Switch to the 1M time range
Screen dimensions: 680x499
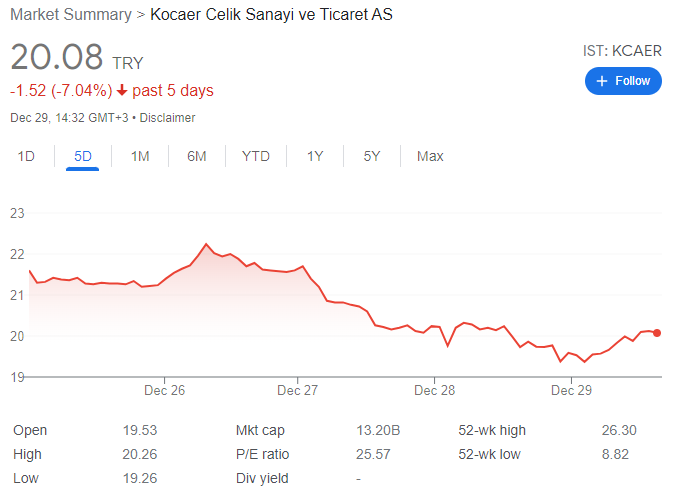pyautogui.click(x=140, y=156)
